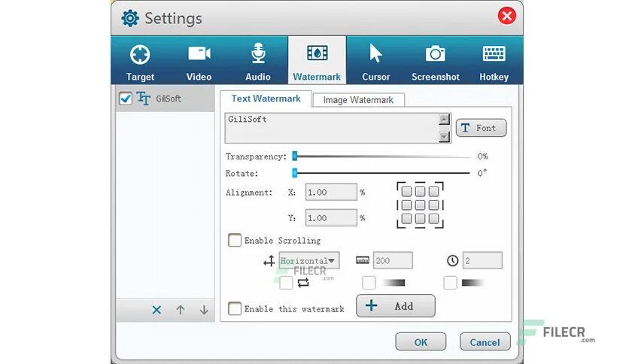Open the Audio settings tab

[258, 60]
